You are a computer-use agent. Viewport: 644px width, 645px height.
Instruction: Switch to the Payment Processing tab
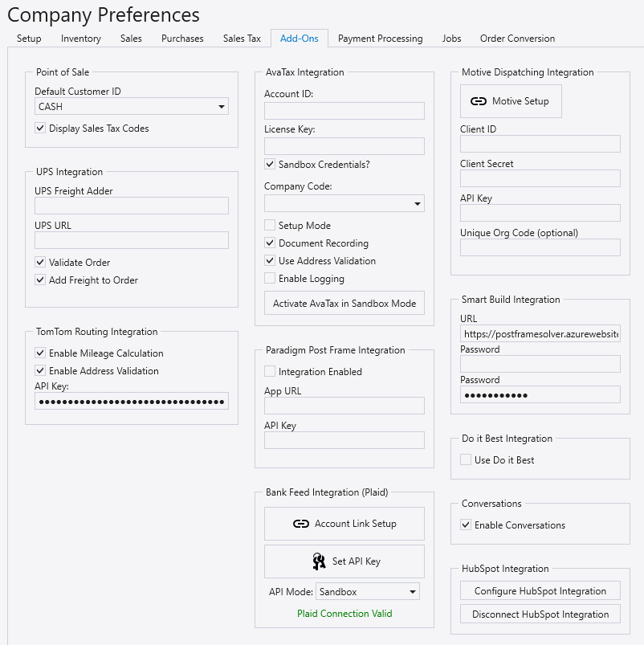[x=380, y=39]
